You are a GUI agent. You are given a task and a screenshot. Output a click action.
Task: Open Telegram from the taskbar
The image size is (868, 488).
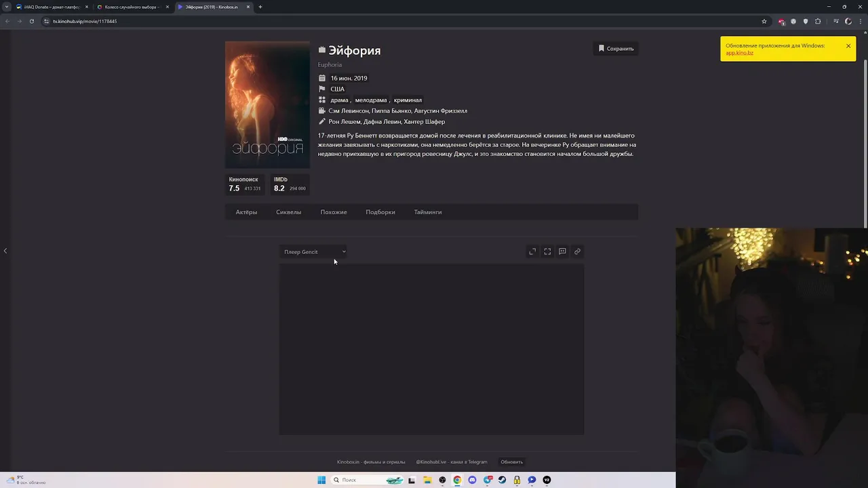click(488, 480)
